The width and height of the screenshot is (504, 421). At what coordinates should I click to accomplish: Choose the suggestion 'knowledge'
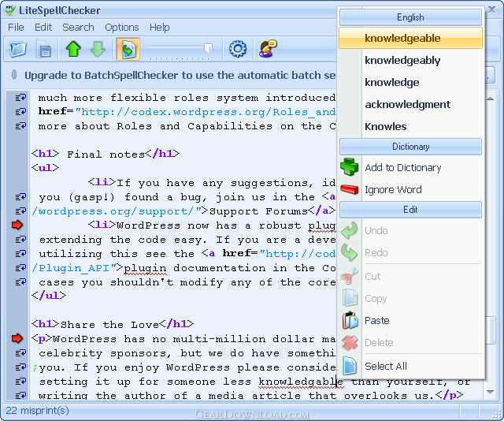tap(410, 83)
